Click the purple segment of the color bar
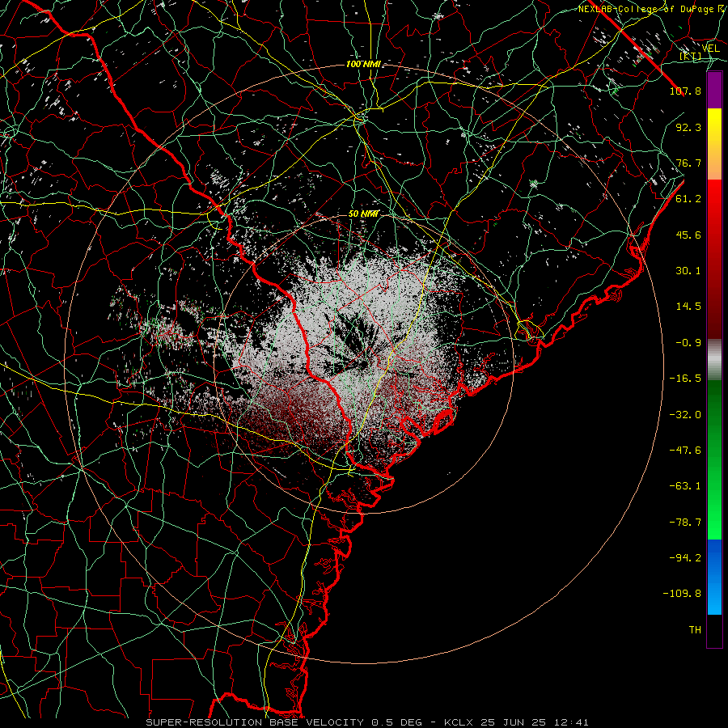This screenshot has width=728, height=728. pos(714,90)
